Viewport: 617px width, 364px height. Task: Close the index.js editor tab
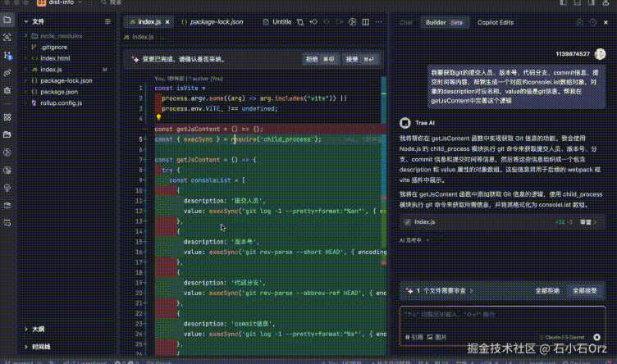pos(167,22)
